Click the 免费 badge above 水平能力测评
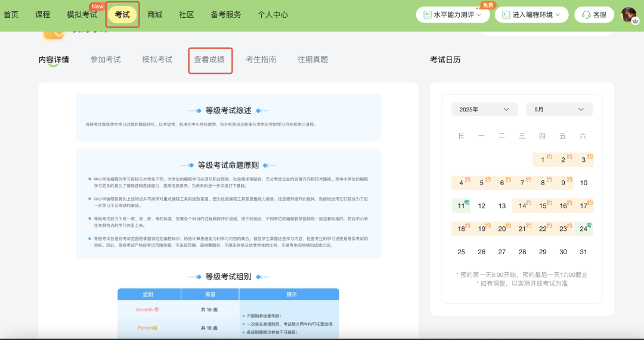Image resolution: width=644 pixels, height=340 pixels. 488,5
